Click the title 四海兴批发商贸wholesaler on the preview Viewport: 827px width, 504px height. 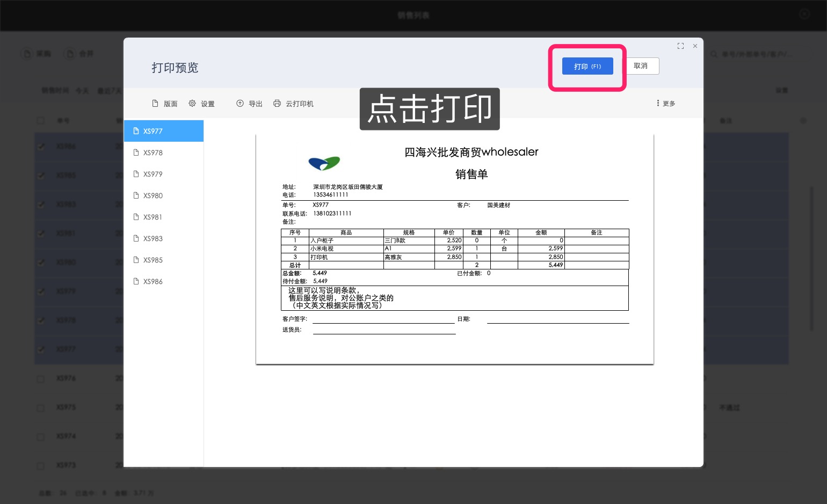coord(471,152)
